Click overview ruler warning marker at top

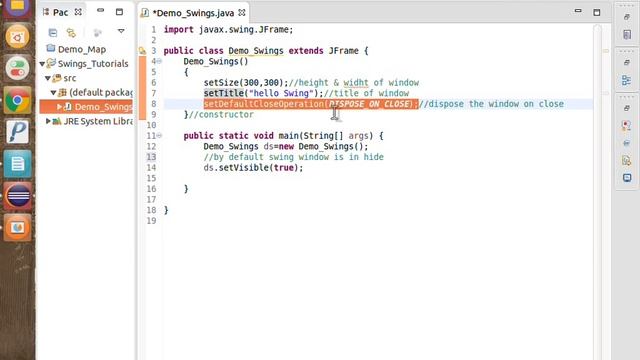[x=606, y=51]
